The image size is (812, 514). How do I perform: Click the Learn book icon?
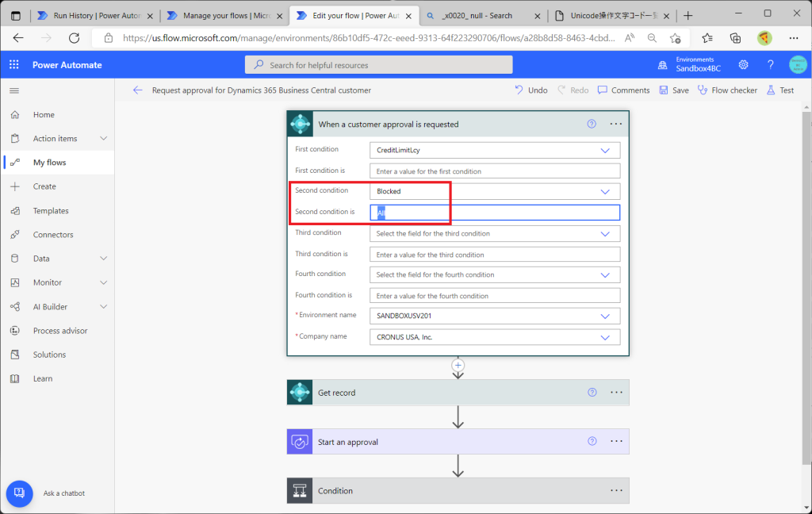click(15, 378)
